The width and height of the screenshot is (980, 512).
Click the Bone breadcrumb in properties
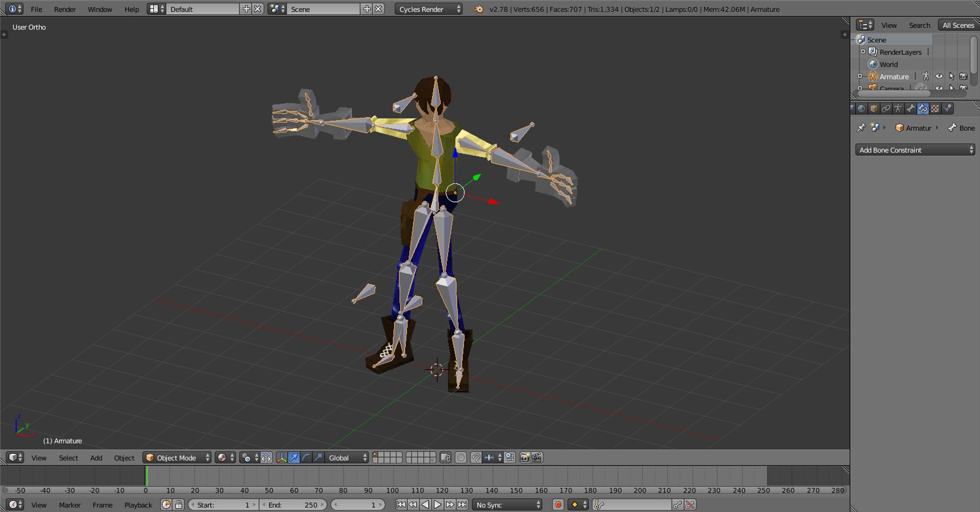962,127
